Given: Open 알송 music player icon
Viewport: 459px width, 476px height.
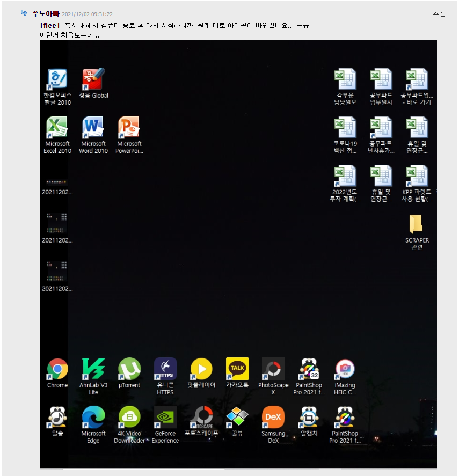Looking at the screenshot, I should pos(57,421).
